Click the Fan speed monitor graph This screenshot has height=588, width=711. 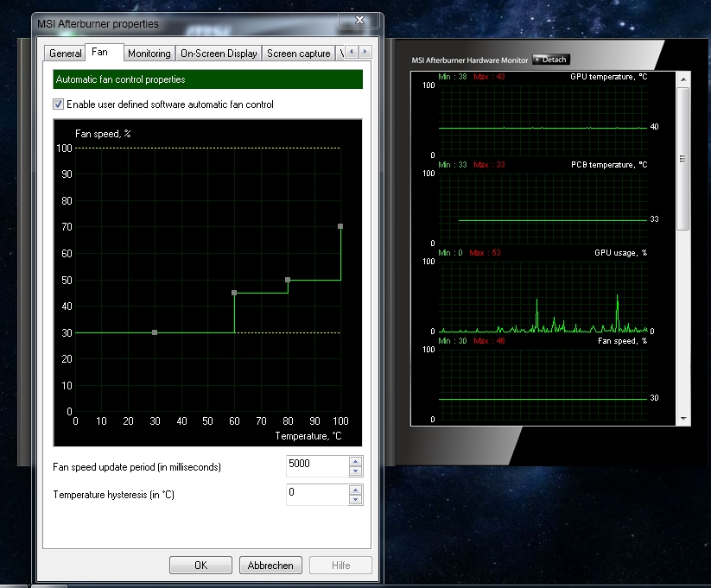(x=543, y=383)
